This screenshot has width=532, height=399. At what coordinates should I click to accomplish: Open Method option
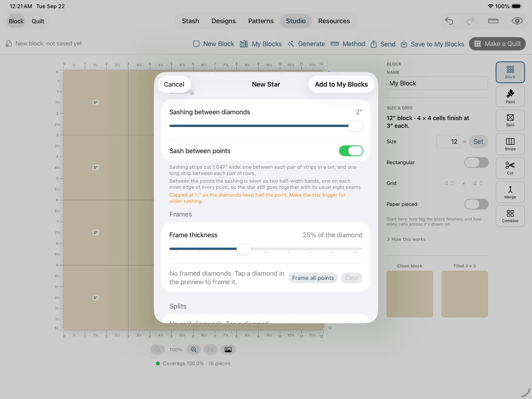[348, 44]
